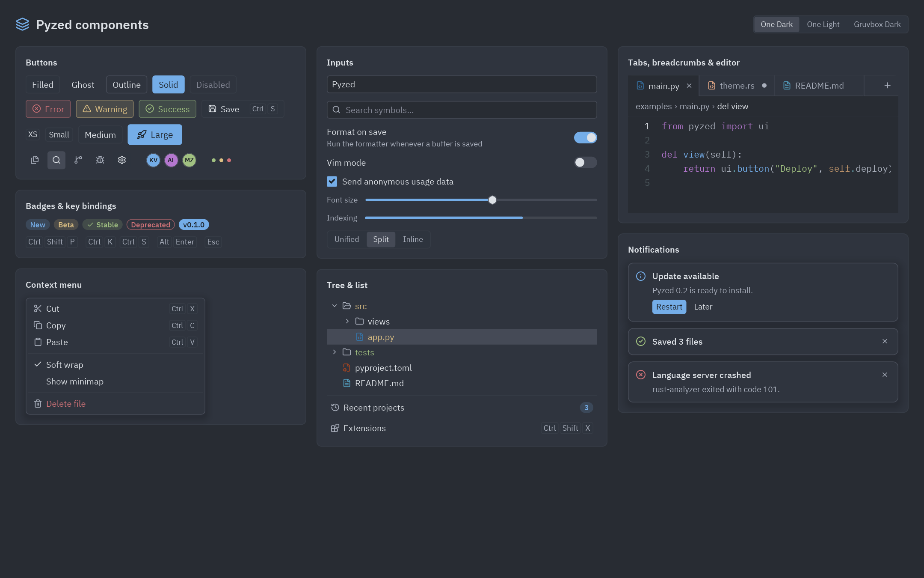The width and height of the screenshot is (924, 578).
Task: Click the search icon button
Action: [x=56, y=160]
